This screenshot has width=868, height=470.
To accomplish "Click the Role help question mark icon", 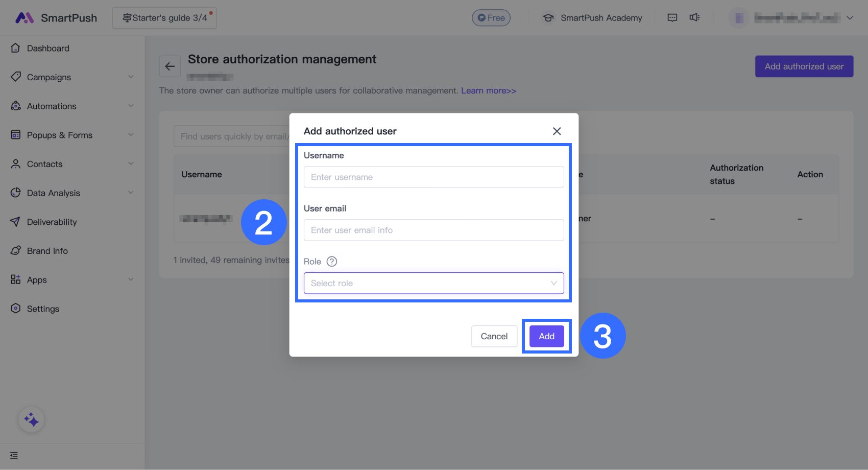I will [332, 262].
